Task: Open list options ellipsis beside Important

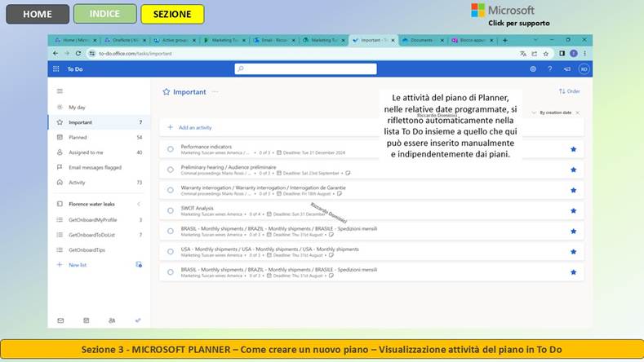Action: coord(215,92)
